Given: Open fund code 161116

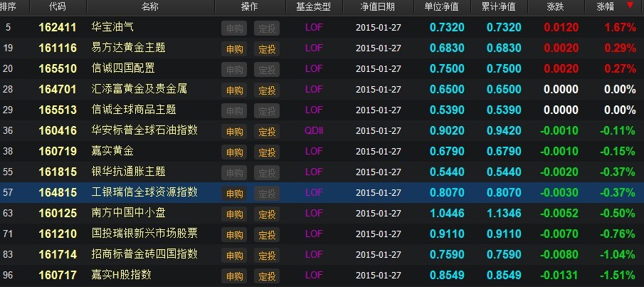Looking at the screenshot, I should click(58, 48).
